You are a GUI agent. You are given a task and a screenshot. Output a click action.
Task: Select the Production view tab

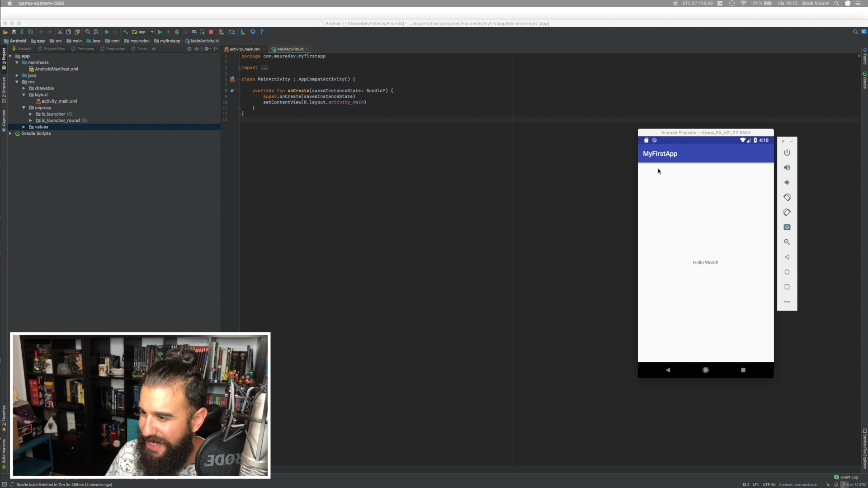[x=113, y=49]
